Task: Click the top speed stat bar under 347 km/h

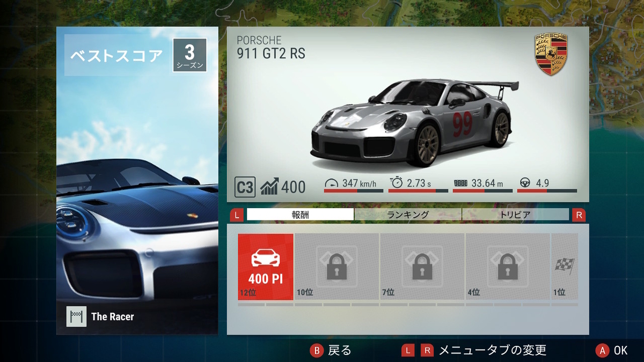Action: [x=354, y=190]
